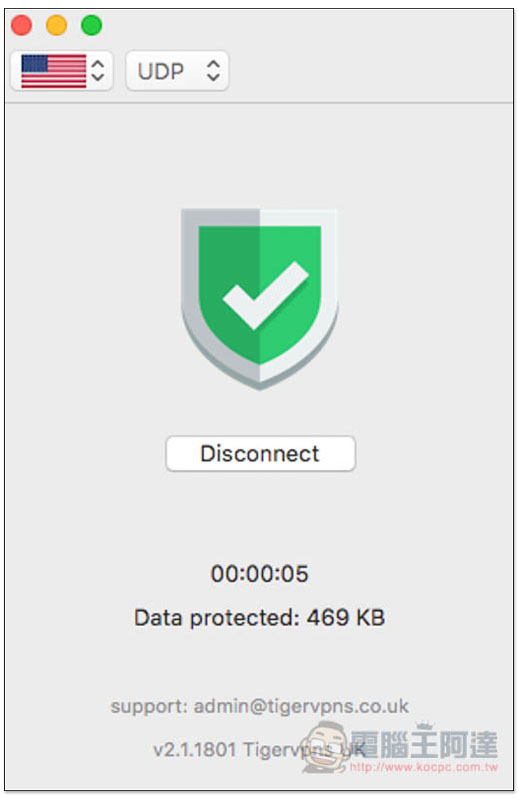518x800 pixels.
Task: Click the 00:00:05 connection timer
Action: pos(260,573)
